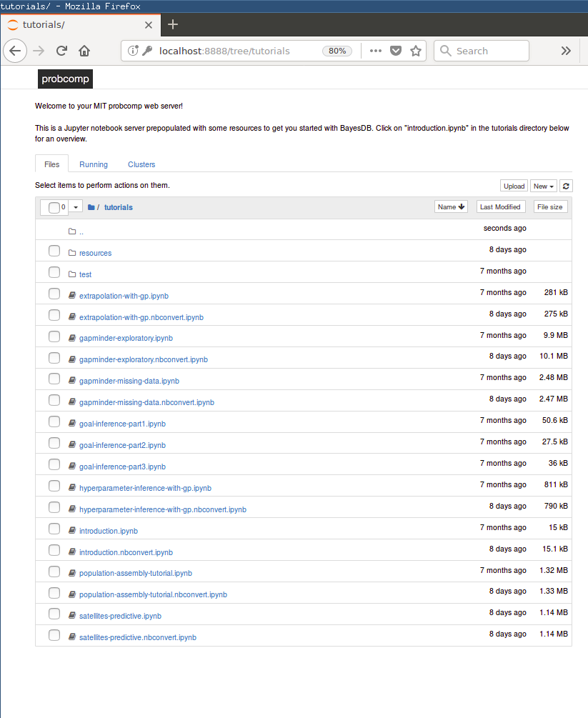Open gapminder-exploratory.nbconvert.ipynb notebook
The height and width of the screenshot is (718, 588).
(x=144, y=359)
